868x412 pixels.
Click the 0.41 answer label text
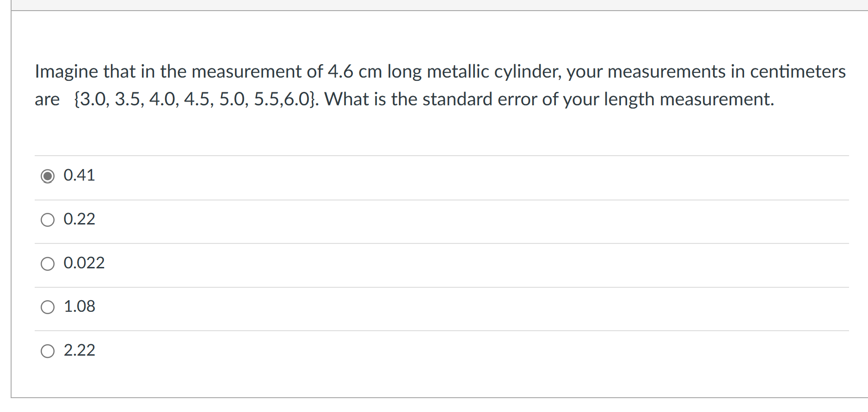79,175
